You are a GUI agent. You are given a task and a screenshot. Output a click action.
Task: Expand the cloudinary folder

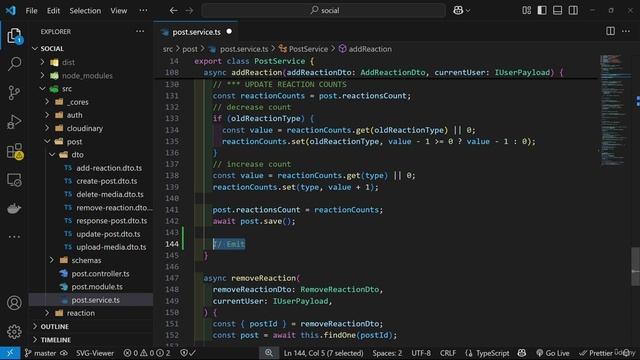[47, 128]
